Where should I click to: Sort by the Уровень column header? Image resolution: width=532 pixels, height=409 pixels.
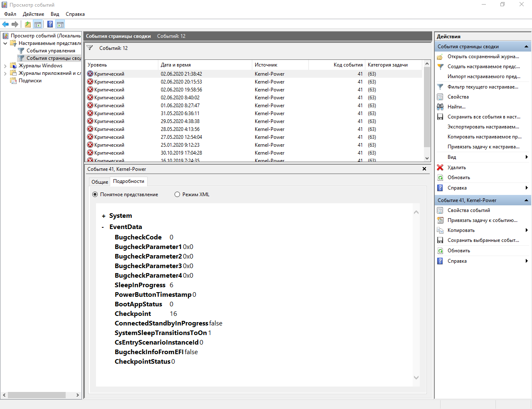pyautogui.click(x=122, y=65)
